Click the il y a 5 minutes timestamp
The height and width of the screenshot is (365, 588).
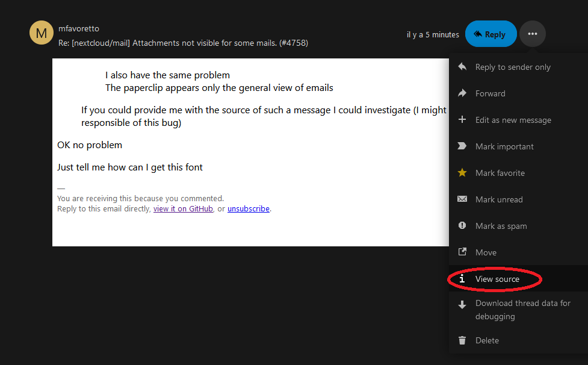[433, 34]
